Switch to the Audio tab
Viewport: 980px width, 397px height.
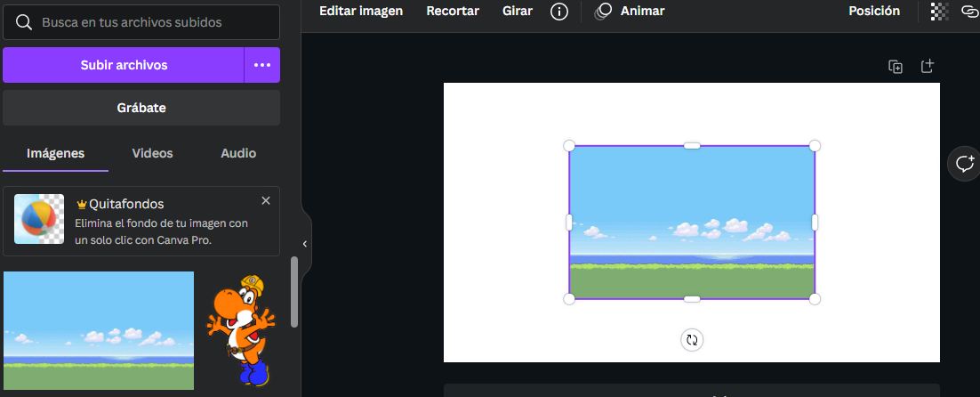pyautogui.click(x=238, y=153)
